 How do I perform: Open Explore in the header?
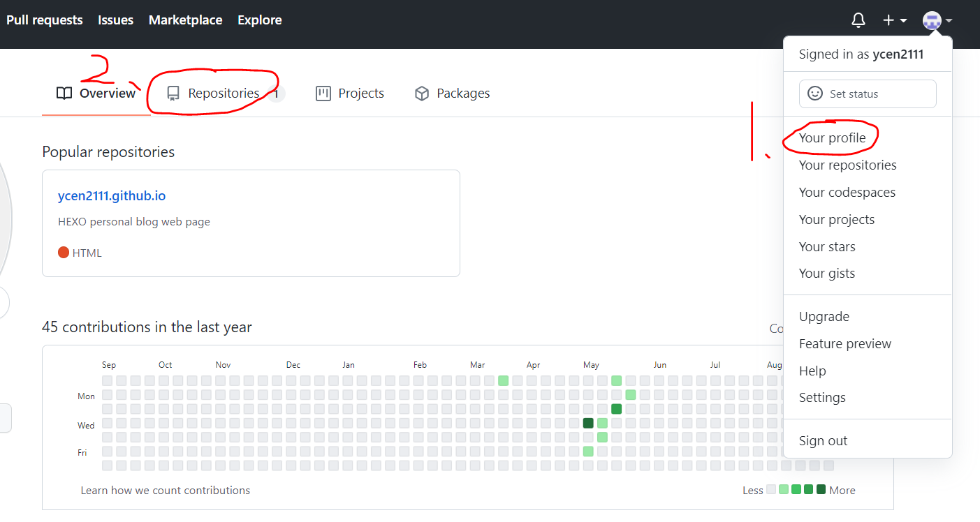pos(260,20)
